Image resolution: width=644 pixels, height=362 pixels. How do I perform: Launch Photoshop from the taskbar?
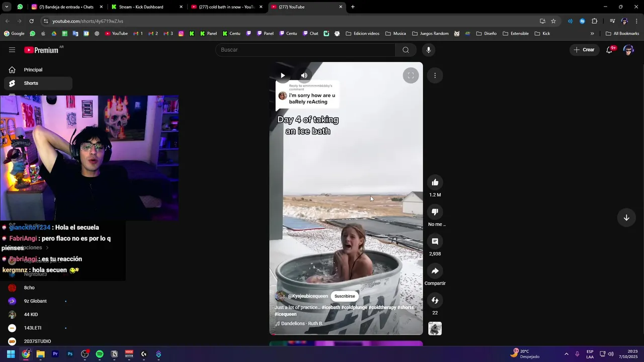coord(70,354)
